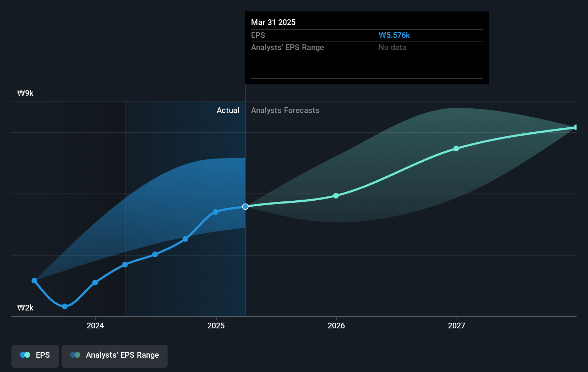Click the No data value in tooltip
The width and height of the screenshot is (588, 372).
[x=392, y=47]
